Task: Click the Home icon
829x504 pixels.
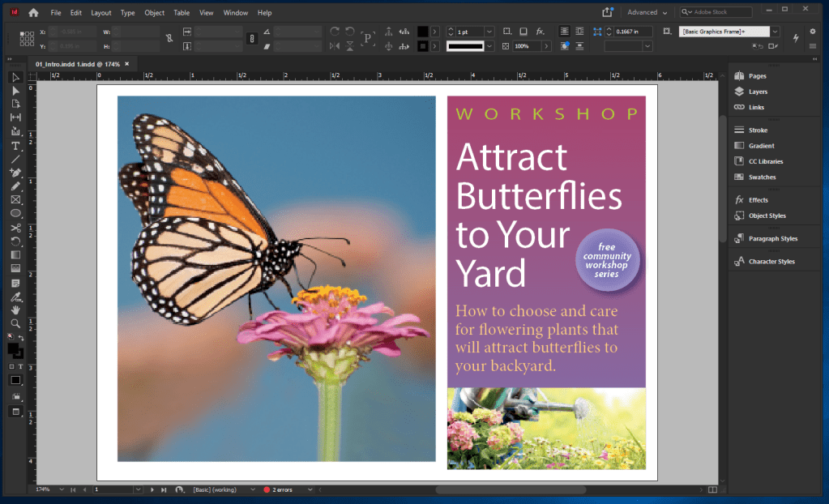Action: pos(33,13)
